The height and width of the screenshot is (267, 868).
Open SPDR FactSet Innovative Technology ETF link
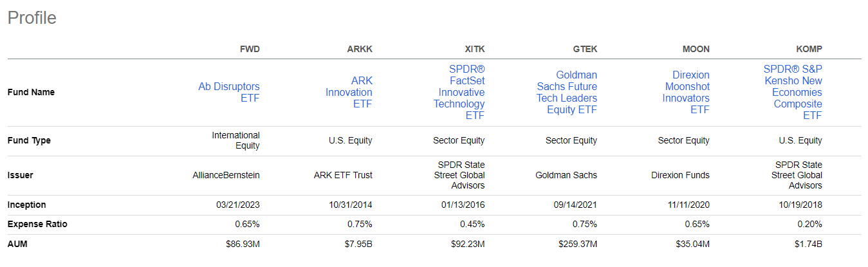(x=459, y=92)
